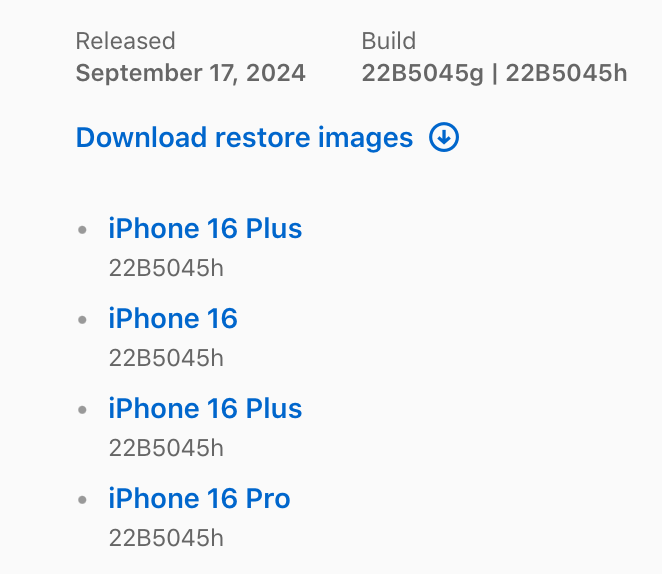
Task: Open the iPhone 16 Plus link below iPhone 16
Action: [x=205, y=408]
